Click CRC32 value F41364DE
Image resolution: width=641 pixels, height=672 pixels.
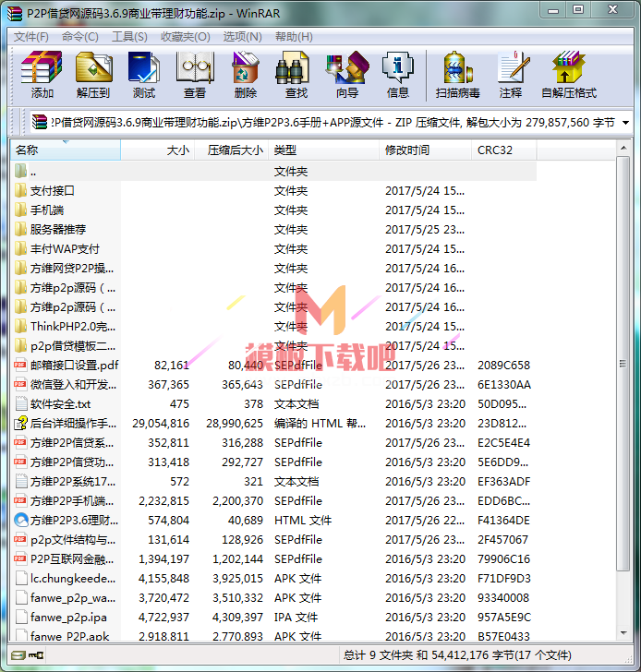[x=503, y=520]
